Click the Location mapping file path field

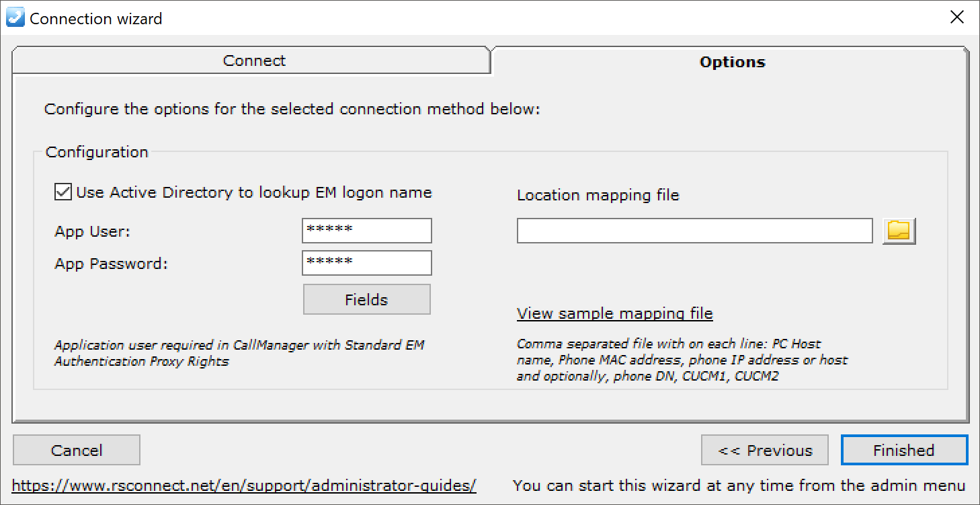(x=695, y=231)
